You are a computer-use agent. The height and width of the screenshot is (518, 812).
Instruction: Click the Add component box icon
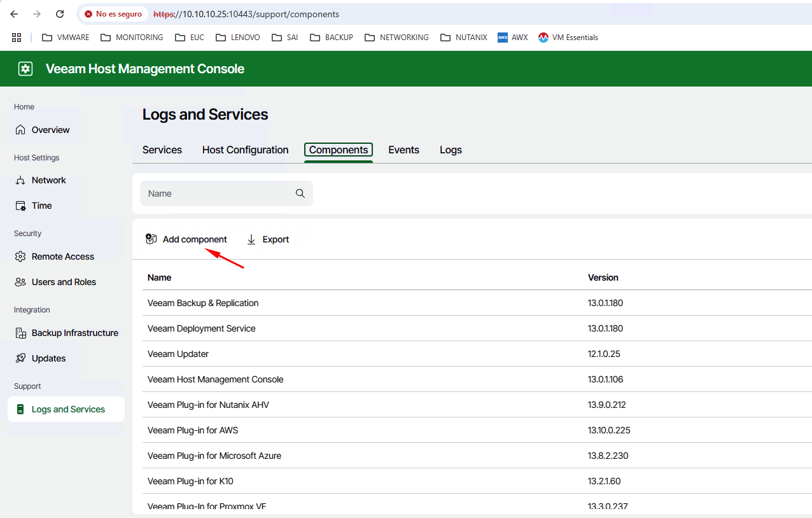click(151, 239)
